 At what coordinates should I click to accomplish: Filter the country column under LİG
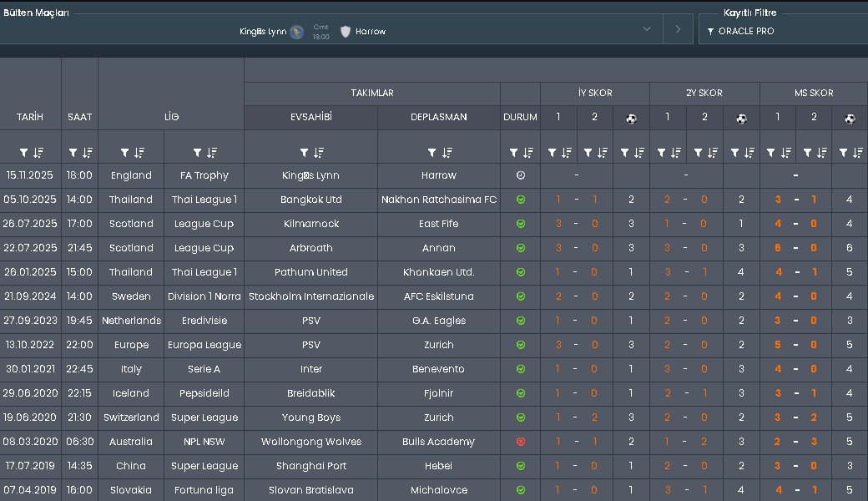[x=124, y=153]
